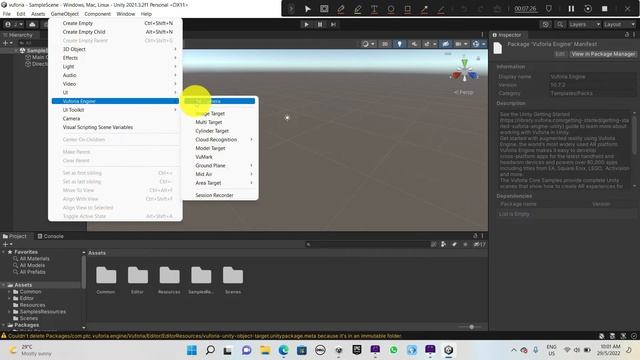Select Model Target in Vuforia submenu

tap(220, 148)
